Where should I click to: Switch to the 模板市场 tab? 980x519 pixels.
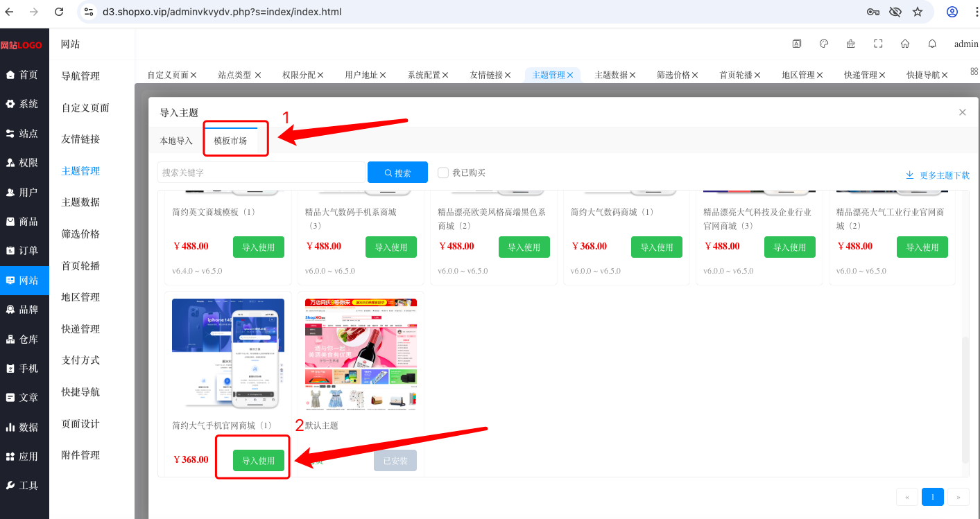pos(230,141)
